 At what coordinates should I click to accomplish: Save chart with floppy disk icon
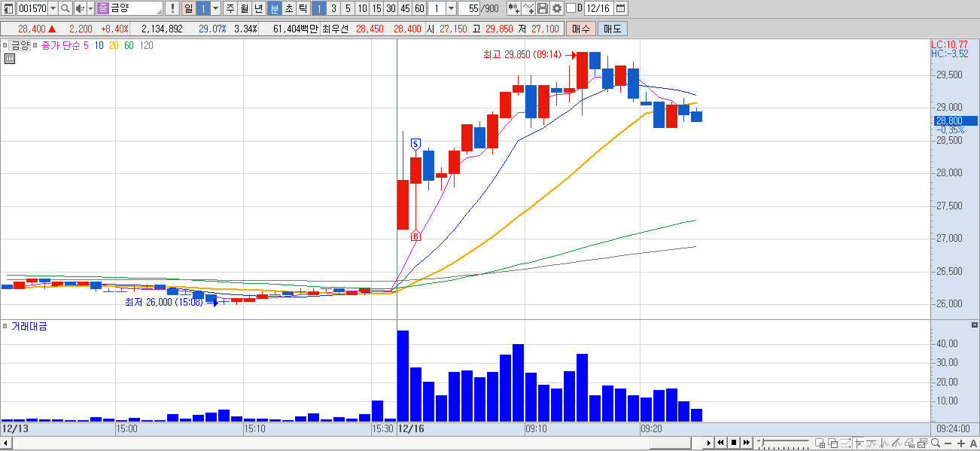tap(542, 9)
